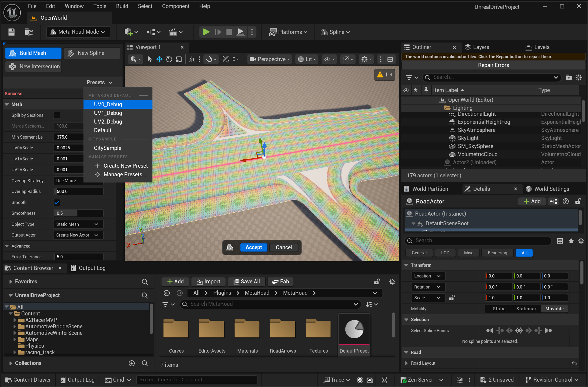Click the Import button
This screenshot has width=588, height=387.
point(208,282)
